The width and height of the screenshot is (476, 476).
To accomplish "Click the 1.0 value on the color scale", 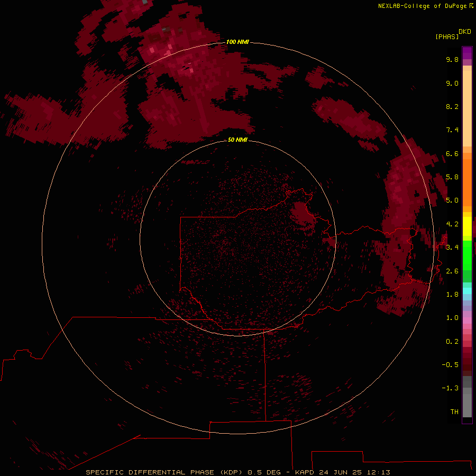I will (x=452, y=318).
